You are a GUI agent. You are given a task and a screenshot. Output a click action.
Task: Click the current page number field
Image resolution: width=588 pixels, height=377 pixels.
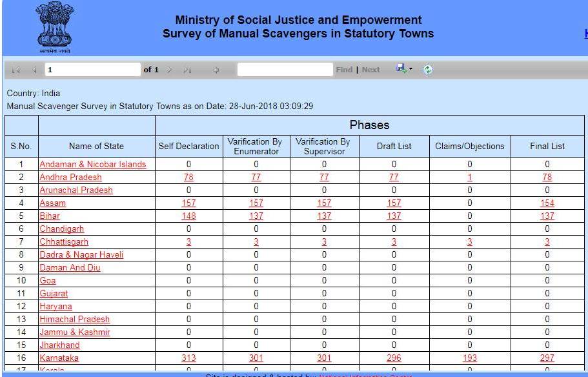[x=93, y=70]
